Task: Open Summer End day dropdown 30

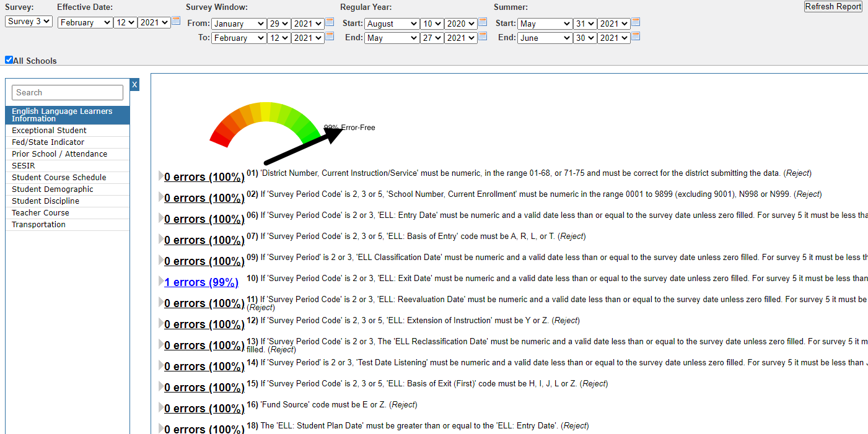Action: tap(585, 38)
